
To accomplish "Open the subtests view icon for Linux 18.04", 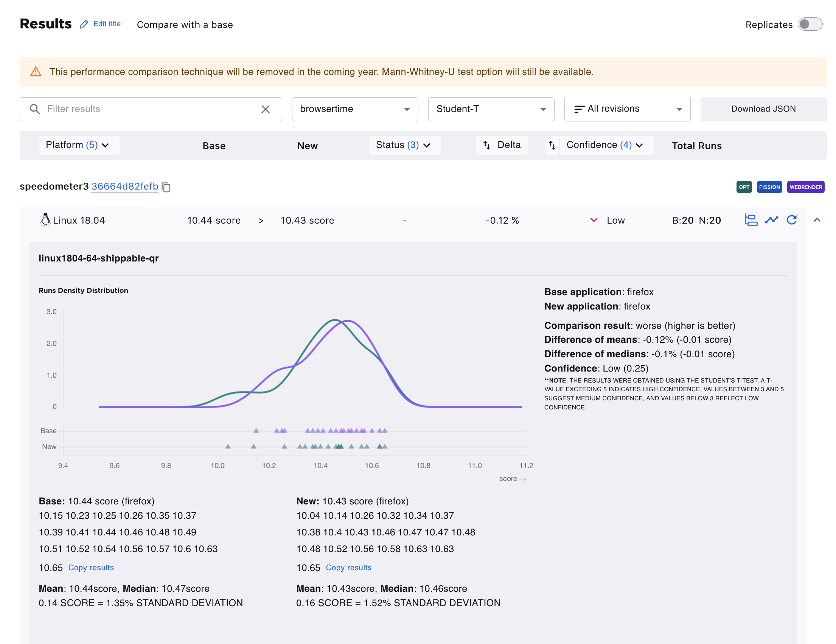I will (751, 220).
